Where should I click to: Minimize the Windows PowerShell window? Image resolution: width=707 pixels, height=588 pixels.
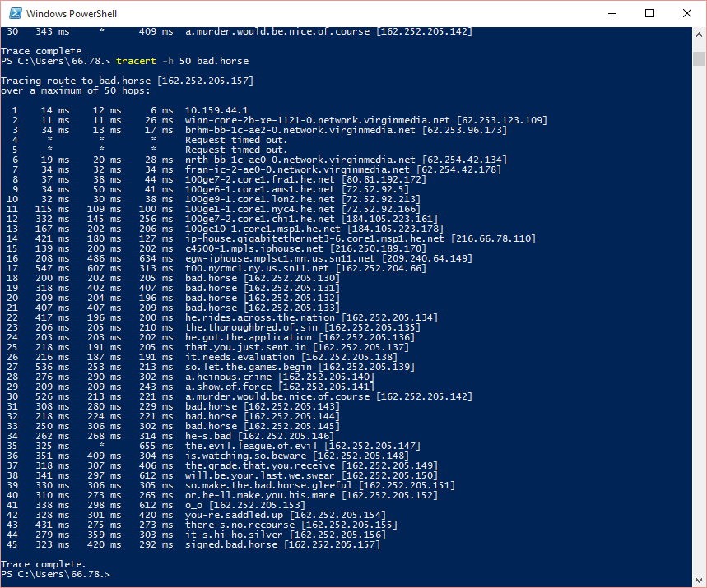pyautogui.click(x=612, y=13)
